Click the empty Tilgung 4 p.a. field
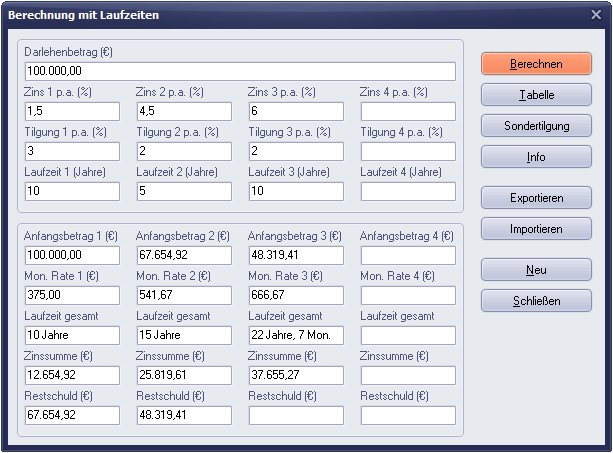 (408, 151)
